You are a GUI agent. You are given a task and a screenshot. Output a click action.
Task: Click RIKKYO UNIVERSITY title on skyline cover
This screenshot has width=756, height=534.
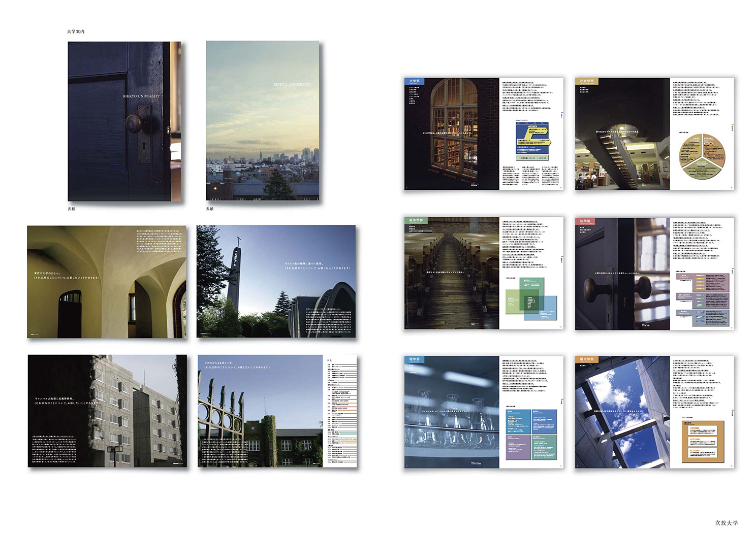(x=292, y=85)
